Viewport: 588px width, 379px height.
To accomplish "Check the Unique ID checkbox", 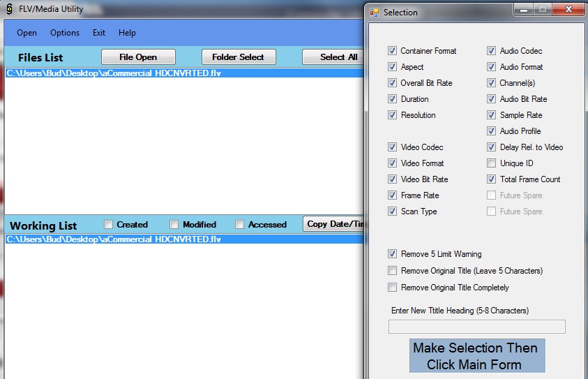I will [491, 163].
